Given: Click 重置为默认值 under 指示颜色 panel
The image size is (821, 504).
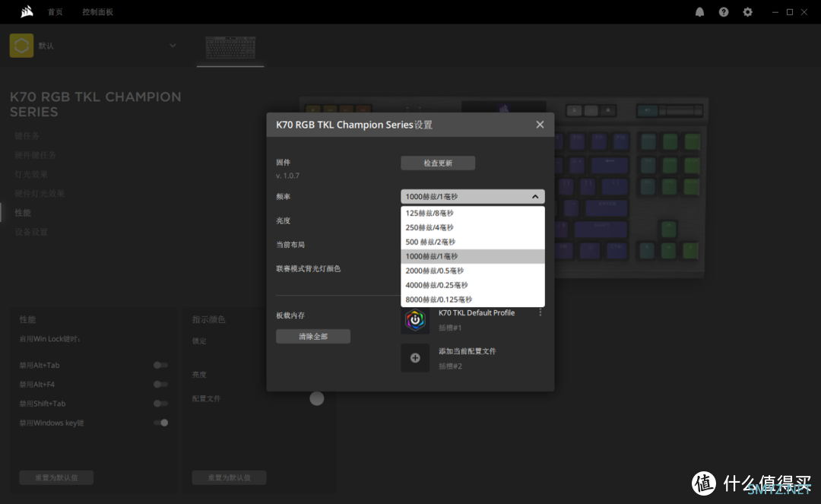Looking at the screenshot, I should pyautogui.click(x=230, y=477).
